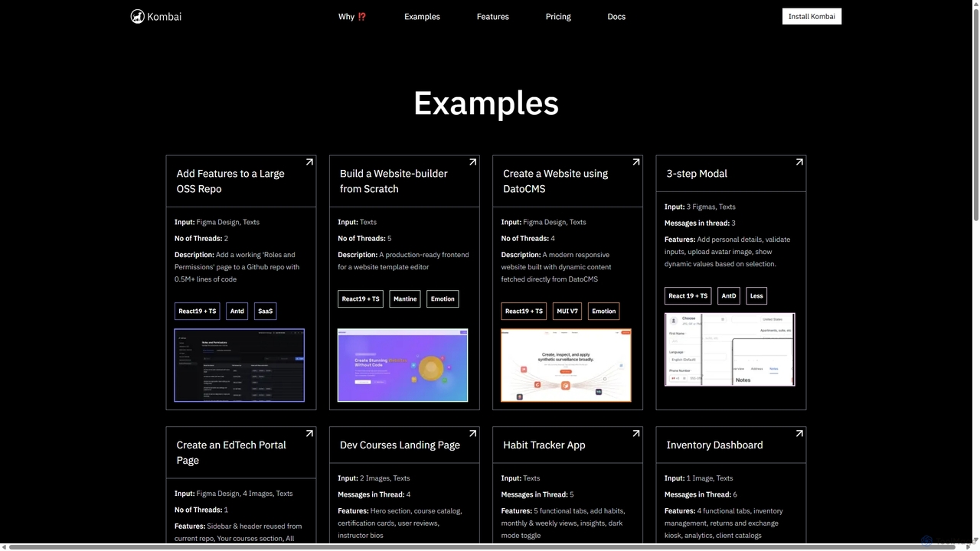Open Docs navigation link
The height and width of the screenshot is (551, 980).
(616, 17)
